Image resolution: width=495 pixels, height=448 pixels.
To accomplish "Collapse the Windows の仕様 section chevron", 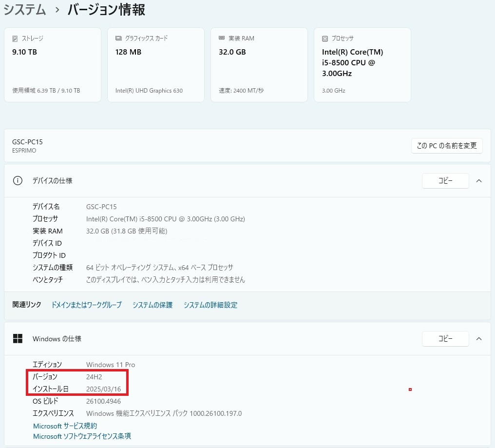I will 479,339.
